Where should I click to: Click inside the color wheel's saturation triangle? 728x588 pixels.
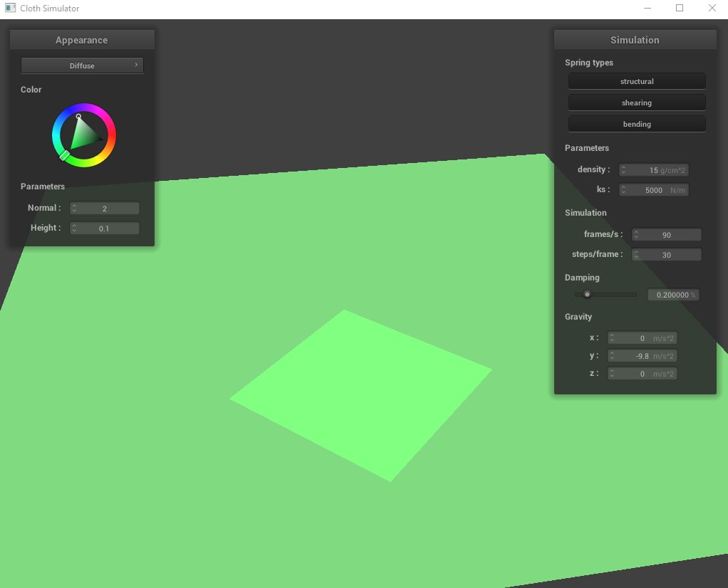pos(83,135)
